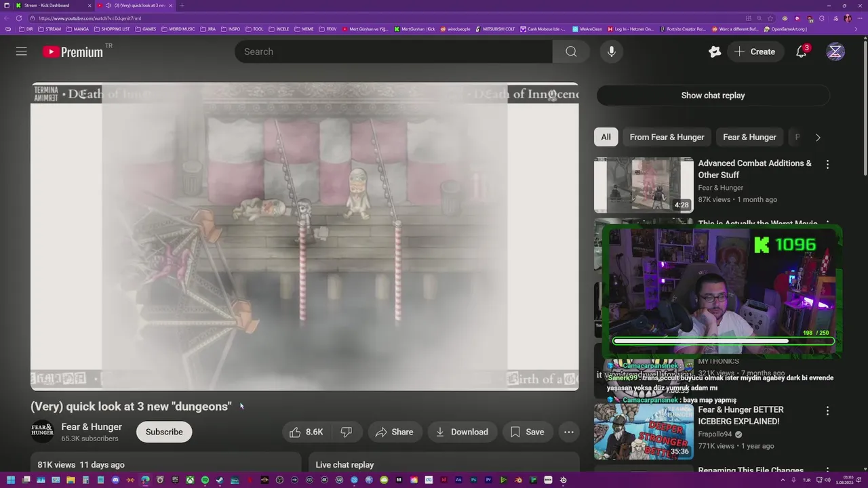Open more actions for the video

pos(569,432)
